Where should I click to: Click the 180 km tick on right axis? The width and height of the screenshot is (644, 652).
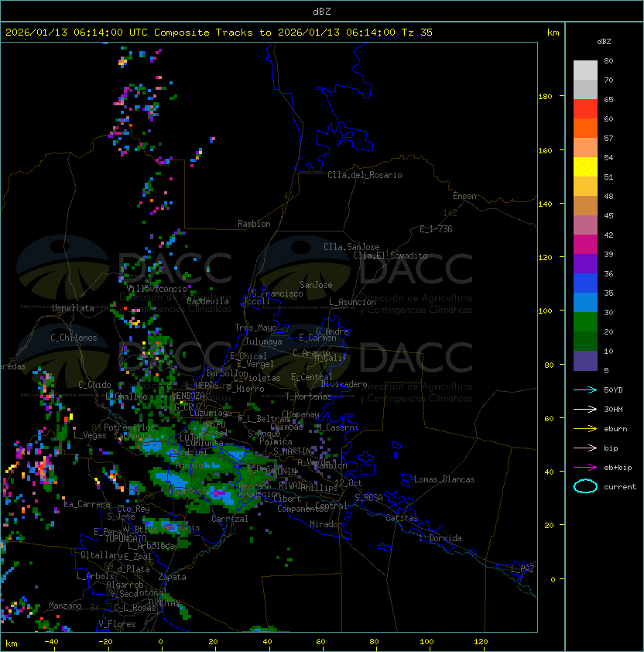[x=545, y=97]
